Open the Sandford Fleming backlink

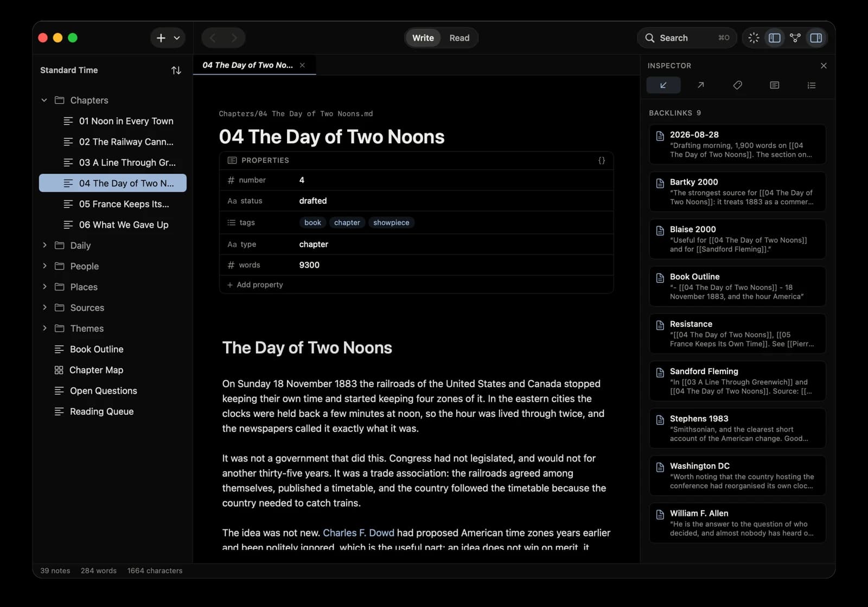point(737,381)
